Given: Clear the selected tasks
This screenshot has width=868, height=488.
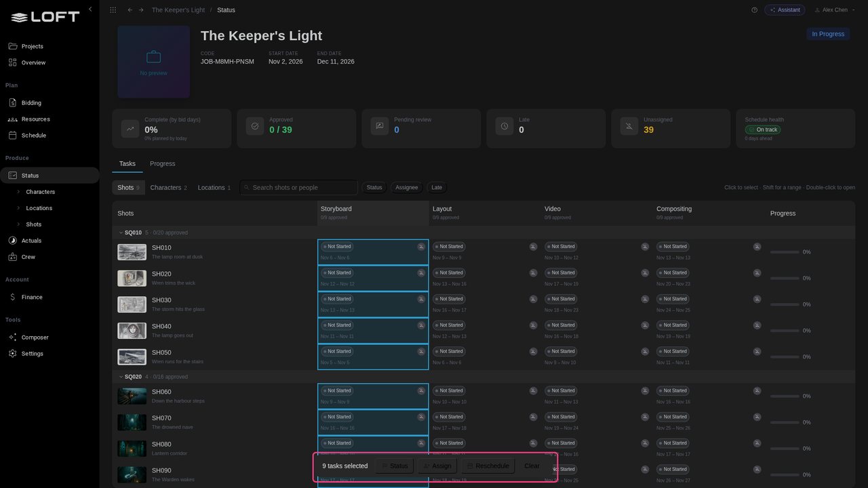Looking at the screenshot, I should [532, 466].
